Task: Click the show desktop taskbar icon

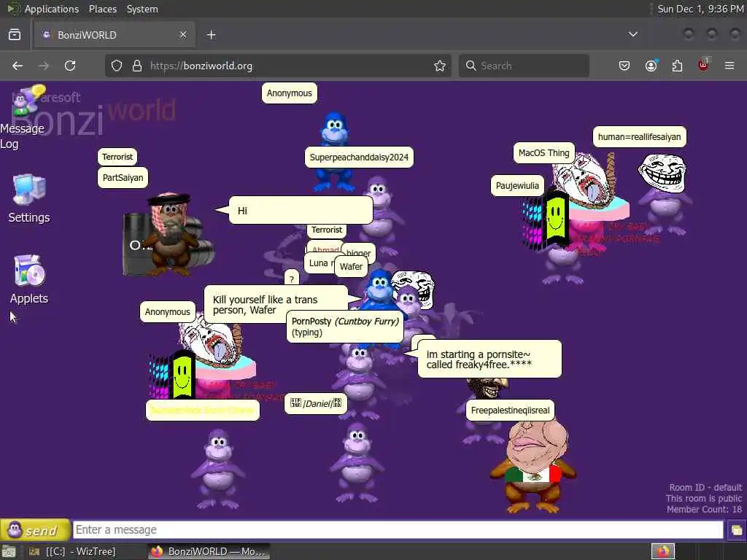Action: tap(9, 551)
